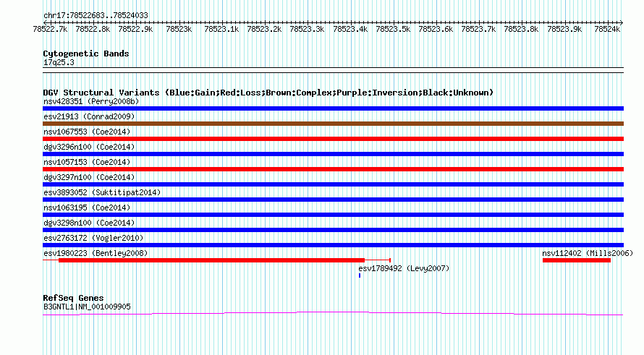Click the 78523.3k ruler tick label

[307, 29]
